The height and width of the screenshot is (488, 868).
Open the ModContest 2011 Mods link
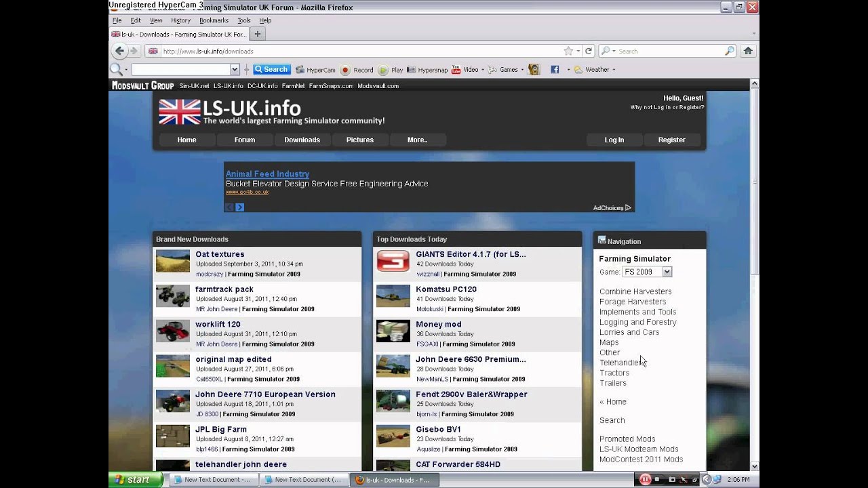pyautogui.click(x=641, y=460)
